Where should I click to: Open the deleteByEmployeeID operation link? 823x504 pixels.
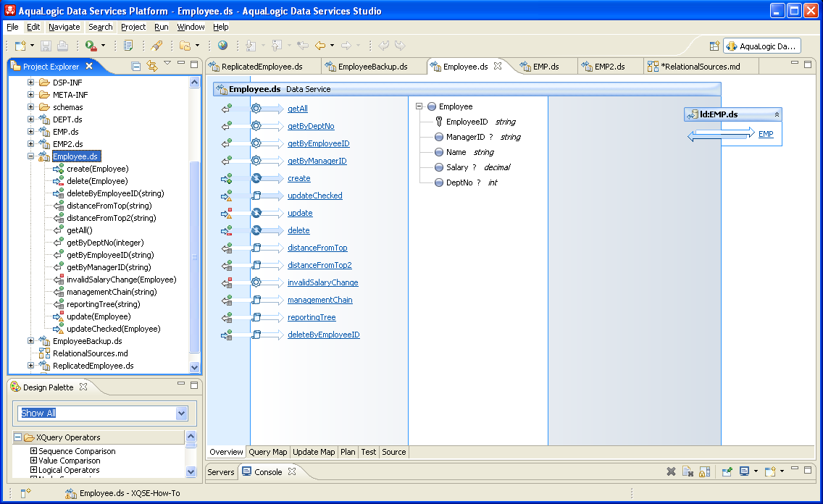[324, 335]
